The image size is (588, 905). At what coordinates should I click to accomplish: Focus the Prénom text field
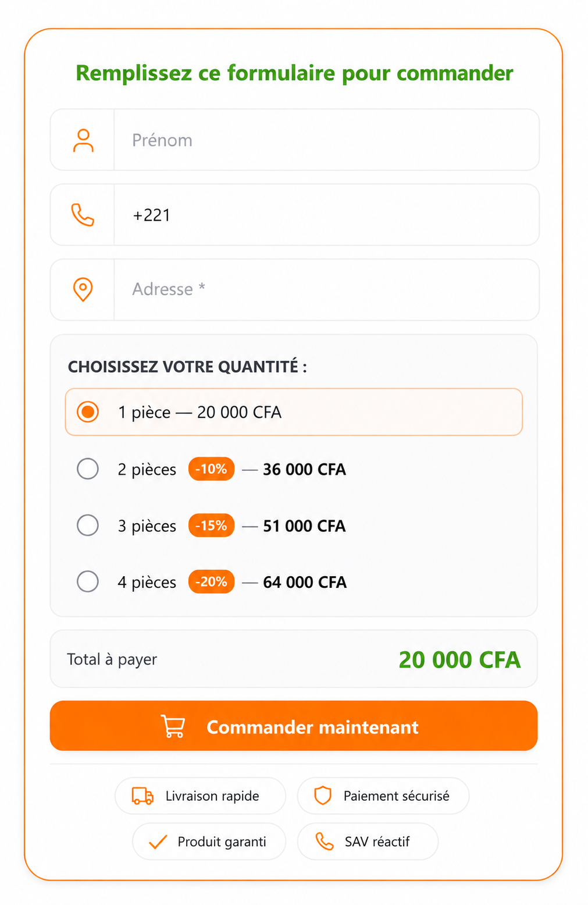tap(326, 140)
